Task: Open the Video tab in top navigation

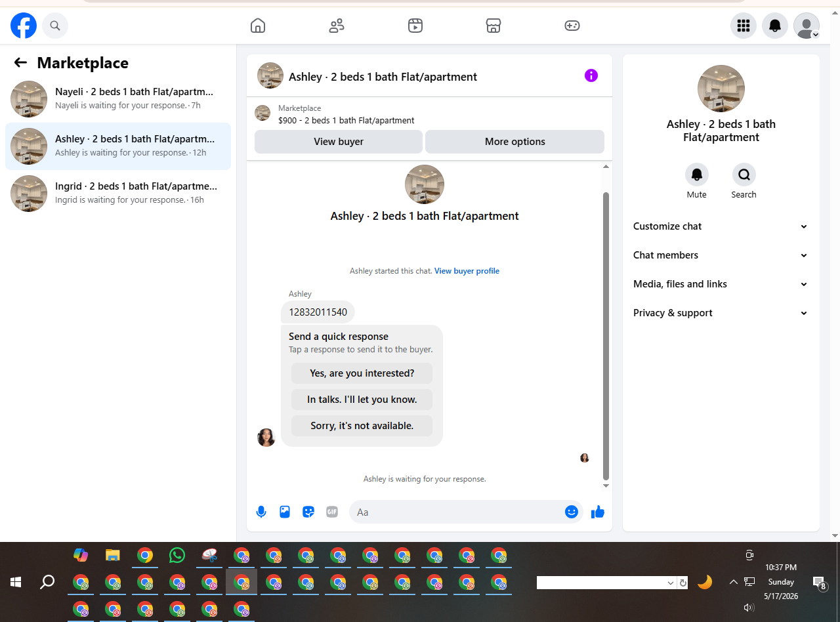Action: coord(415,26)
